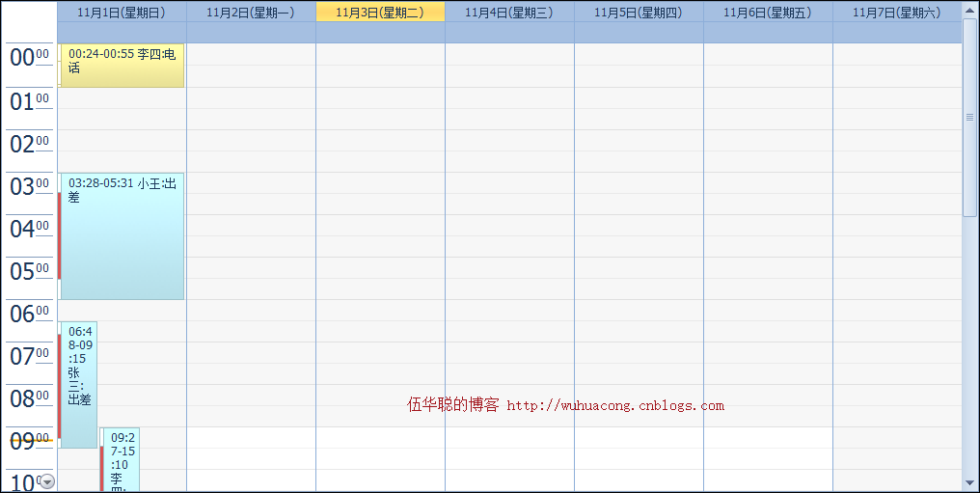This screenshot has height=493, width=980.
Task: Select the 11月1日(星期日) day header
Action: (122, 12)
